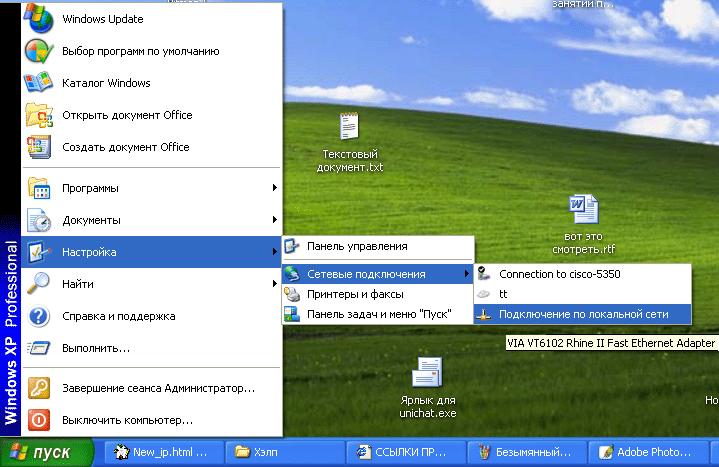The height and width of the screenshot is (467, 719).
Task: Click the Панель задач и меню icon
Action: point(292,314)
